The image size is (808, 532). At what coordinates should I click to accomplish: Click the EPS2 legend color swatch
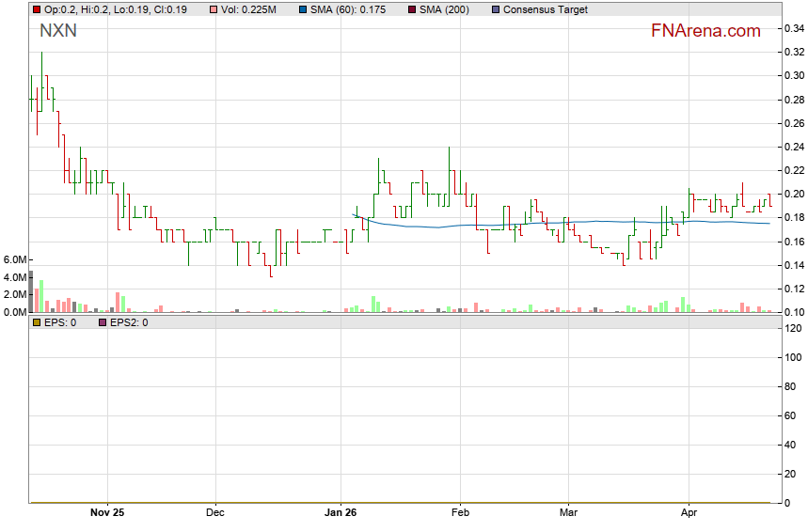[103, 322]
